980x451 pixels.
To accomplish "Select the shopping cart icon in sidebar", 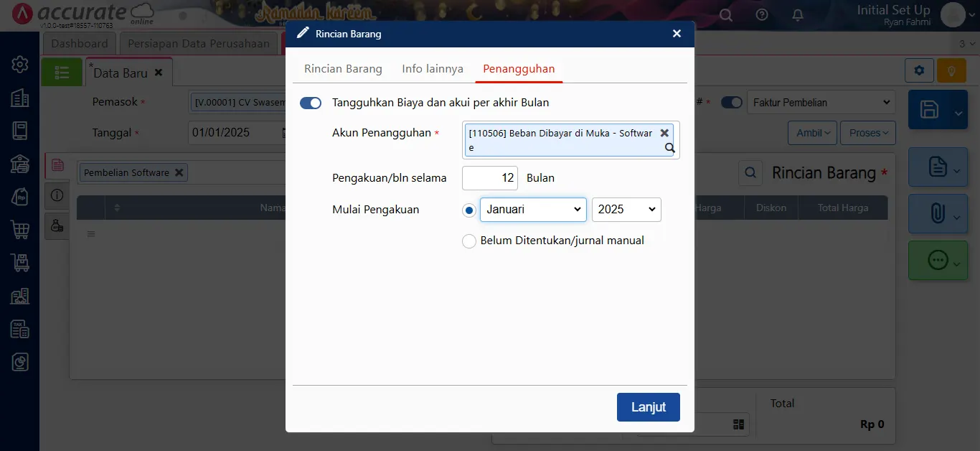I will [19, 230].
